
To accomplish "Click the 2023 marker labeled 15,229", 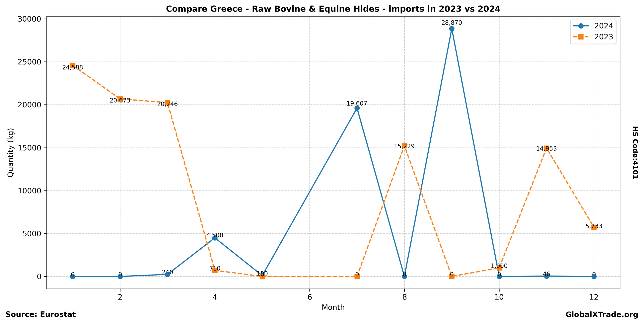I will click(x=404, y=146).
